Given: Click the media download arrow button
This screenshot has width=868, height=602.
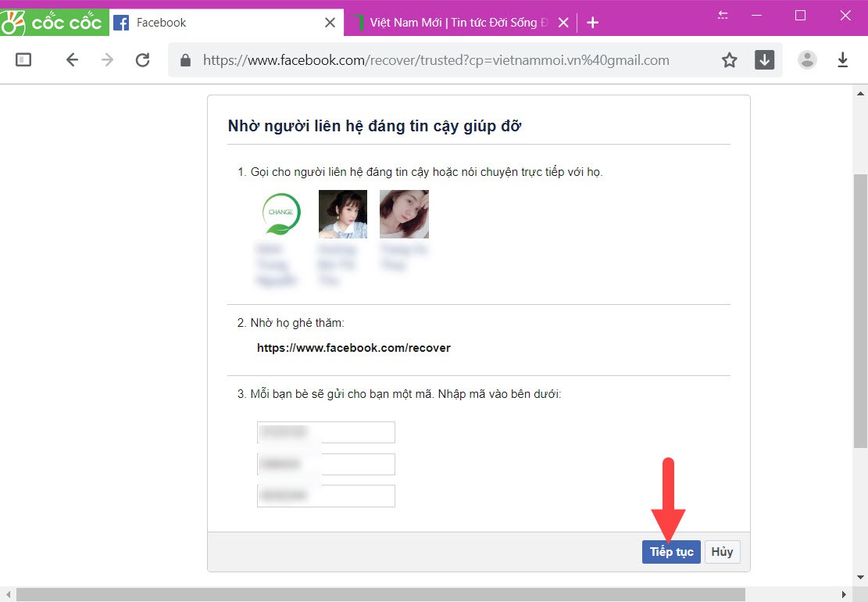Looking at the screenshot, I should point(765,60).
